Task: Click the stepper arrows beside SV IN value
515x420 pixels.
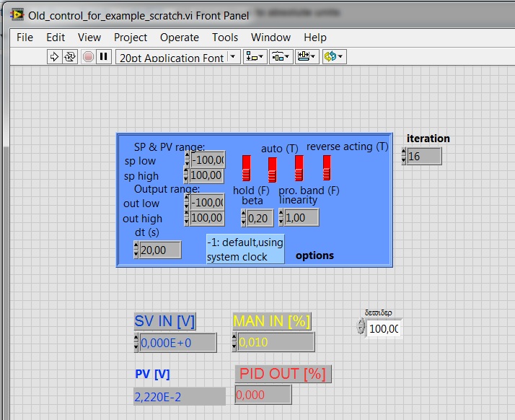Action: click(136, 343)
